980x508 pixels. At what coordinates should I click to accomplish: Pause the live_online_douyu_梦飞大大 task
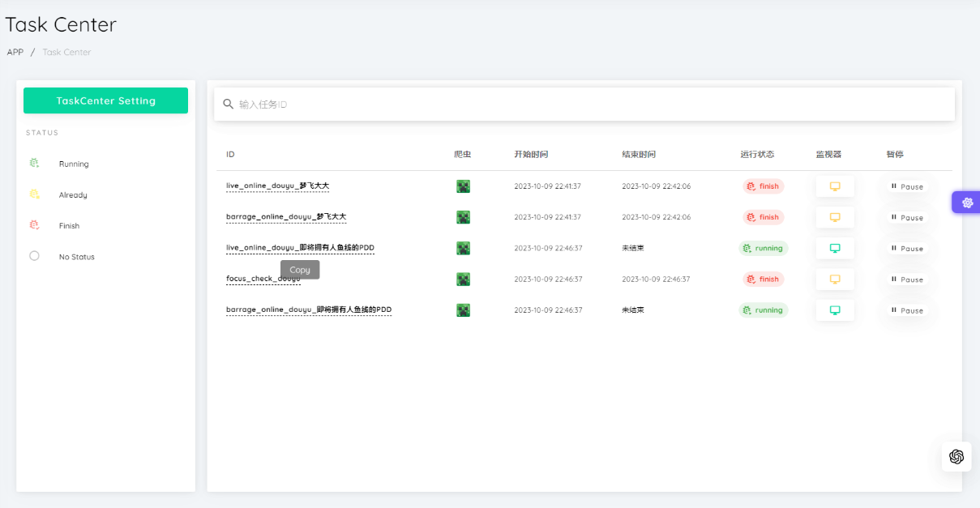[x=907, y=186]
